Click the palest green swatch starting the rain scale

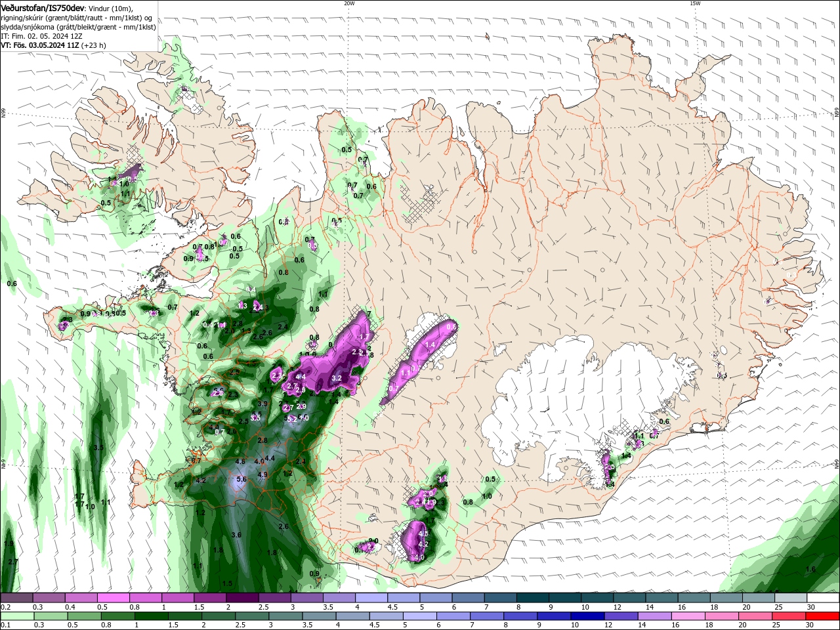coord(16,616)
